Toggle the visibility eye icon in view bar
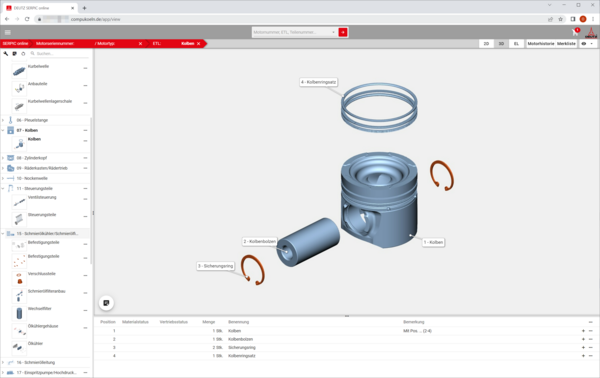The height and width of the screenshot is (378, 600). click(584, 44)
